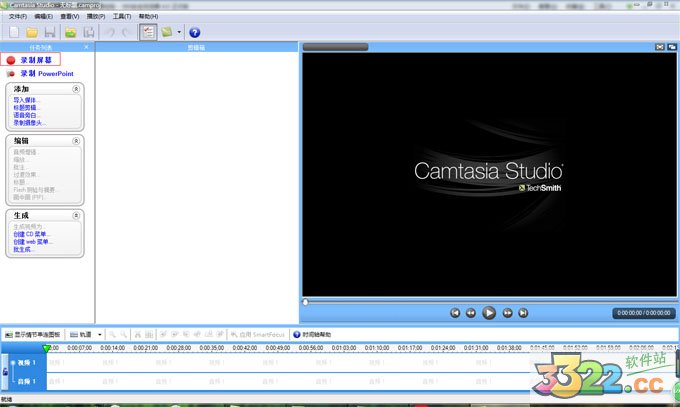Image resolution: width=680 pixels, height=407 pixels.
Task: Click the Redo arrow in toolbar
Action: click(x=126, y=32)
